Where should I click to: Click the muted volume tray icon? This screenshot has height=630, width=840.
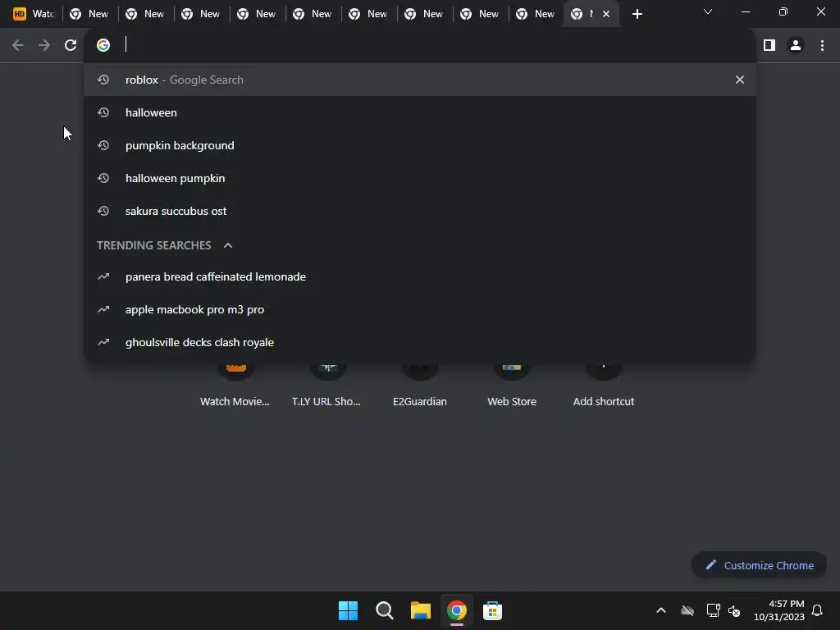click(x=734, y=610)
